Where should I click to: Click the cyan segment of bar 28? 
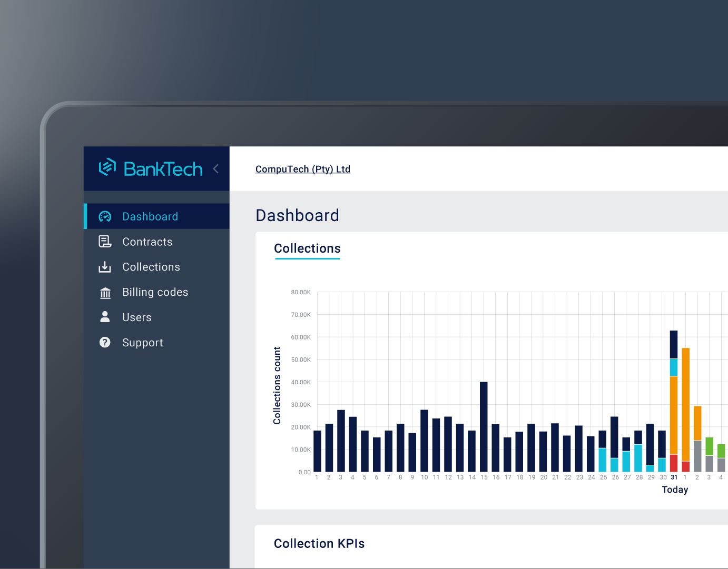click(x=638, y=458)
